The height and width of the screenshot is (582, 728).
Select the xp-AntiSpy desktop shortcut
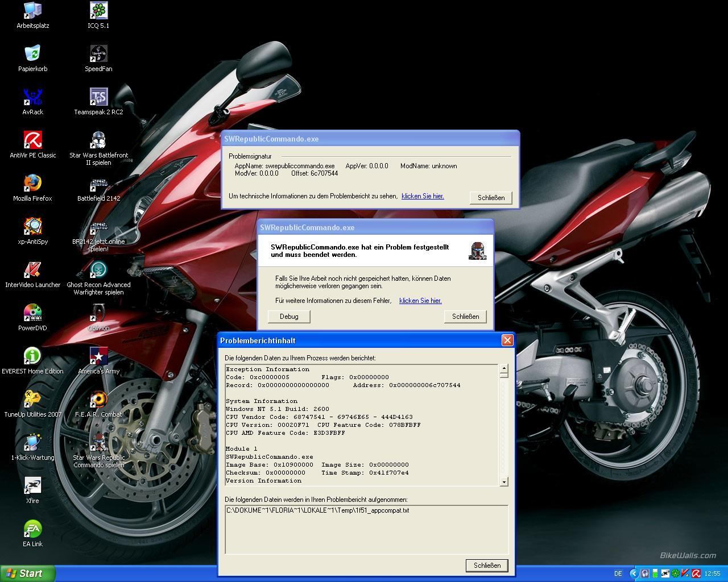[33, 231]
